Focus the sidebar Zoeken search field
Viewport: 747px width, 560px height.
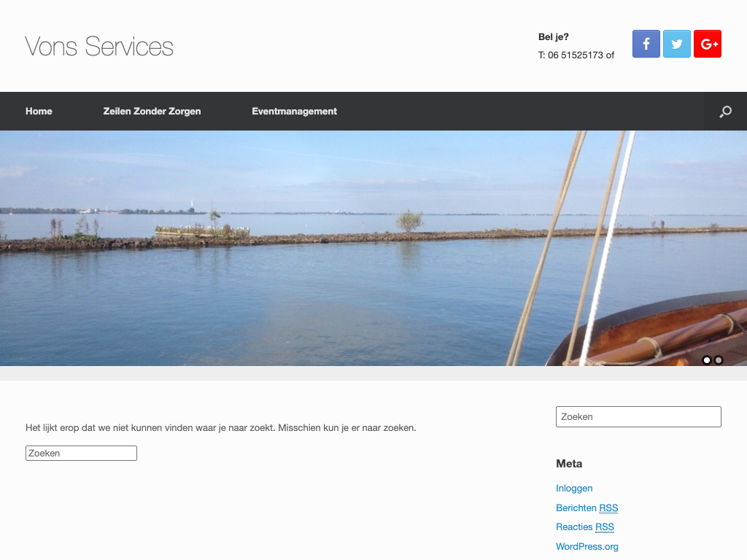tap(638, 416)
